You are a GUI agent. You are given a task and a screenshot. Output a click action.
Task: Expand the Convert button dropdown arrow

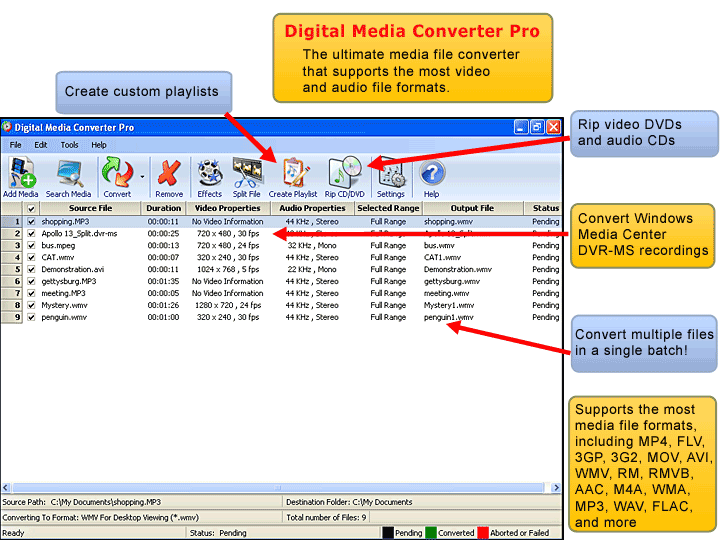tap(141, 177)
